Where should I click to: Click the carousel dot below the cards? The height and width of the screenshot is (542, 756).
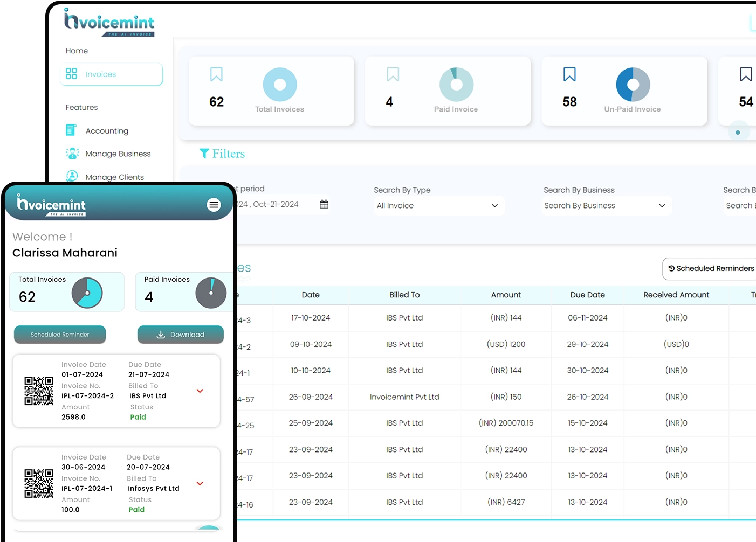738,133
